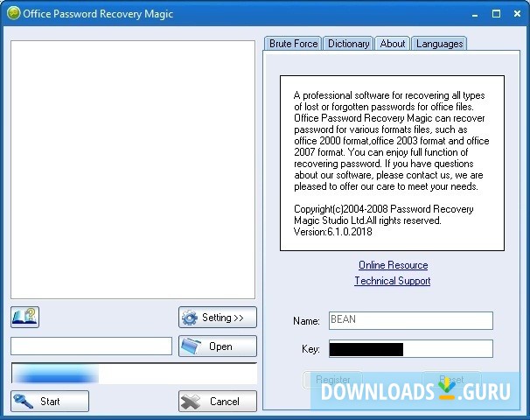Open the help book icon button
Screen dimensions: 530x420
(24, 317)
